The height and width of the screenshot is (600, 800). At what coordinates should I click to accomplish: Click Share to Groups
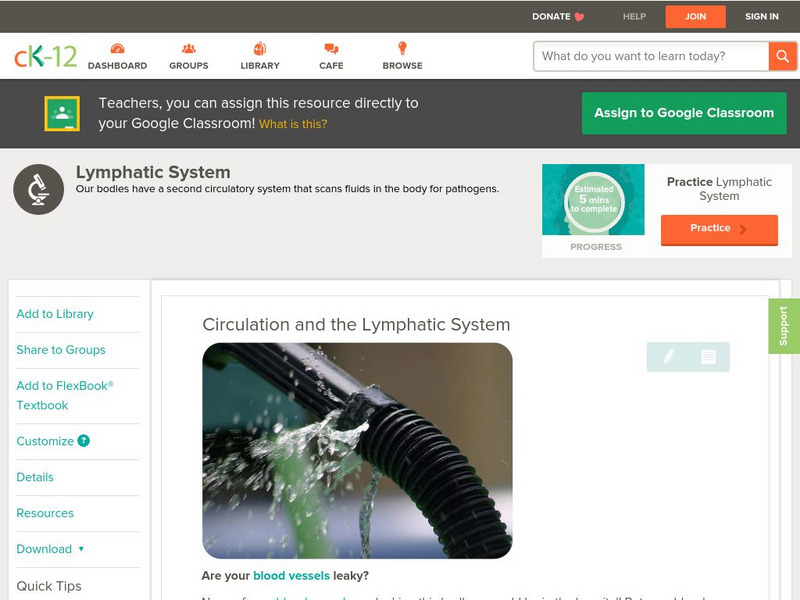point(61,350)
